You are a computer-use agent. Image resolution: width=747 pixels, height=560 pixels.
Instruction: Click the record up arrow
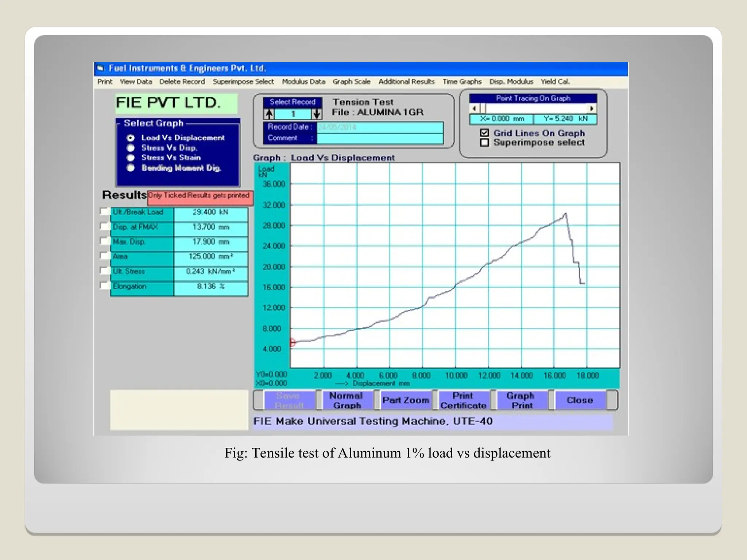(x=269, y=114)
